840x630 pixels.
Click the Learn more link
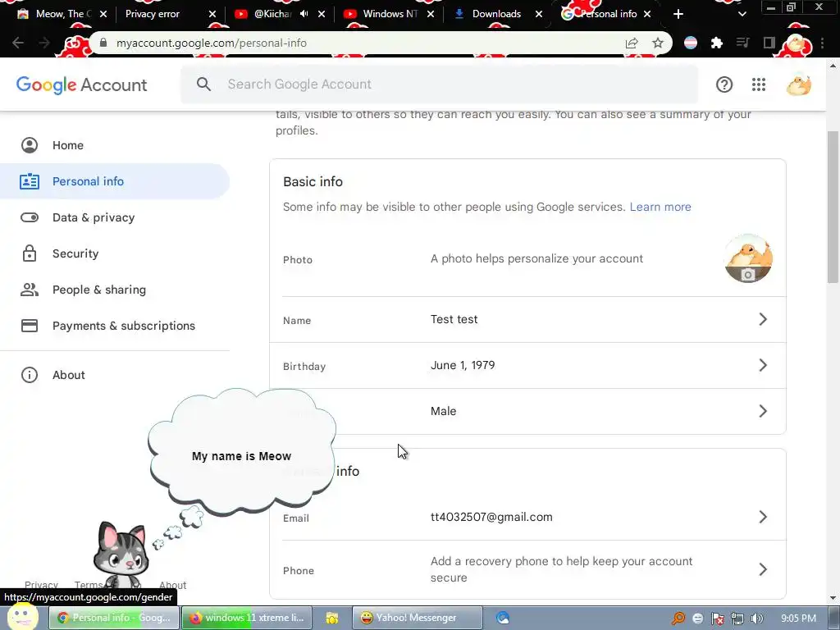pos(660,207)
